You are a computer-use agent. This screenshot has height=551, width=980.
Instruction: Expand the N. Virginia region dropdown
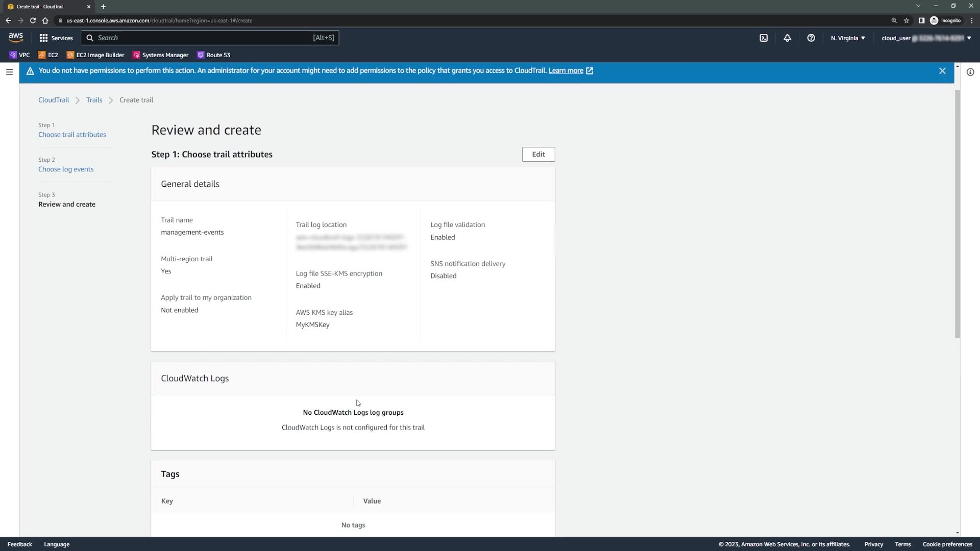coord(847,38)
